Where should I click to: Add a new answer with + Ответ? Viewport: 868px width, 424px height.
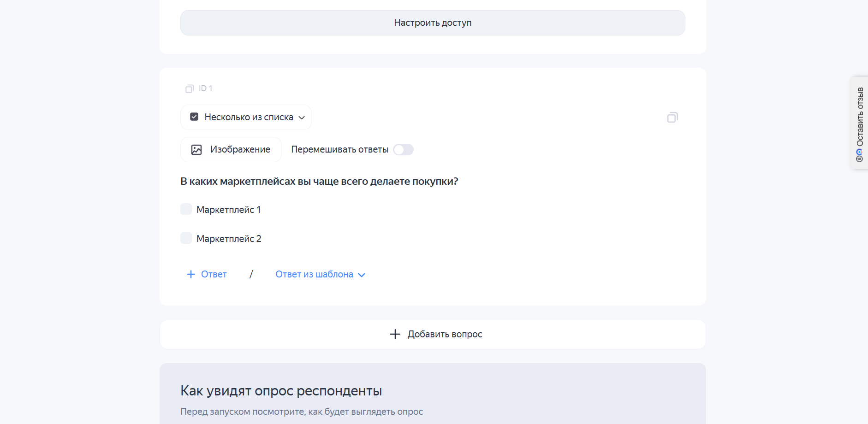coord(207,274)
